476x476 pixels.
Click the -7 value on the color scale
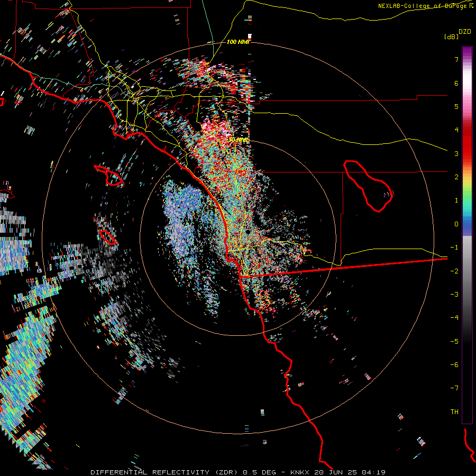454,388
